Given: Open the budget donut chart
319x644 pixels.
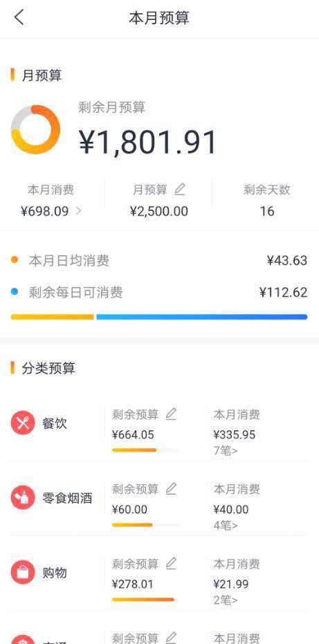Looking at the screenshot, I should click(x=35, y=130).
